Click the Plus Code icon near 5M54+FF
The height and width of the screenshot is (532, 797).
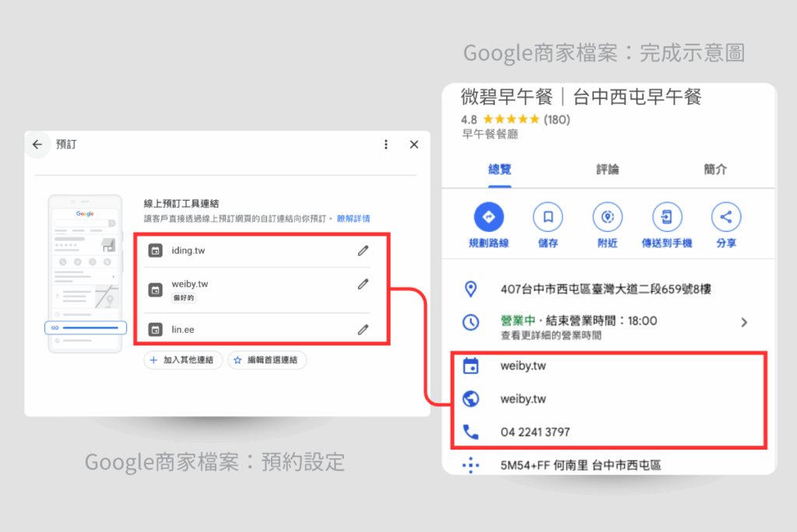[x=472, y=464]
